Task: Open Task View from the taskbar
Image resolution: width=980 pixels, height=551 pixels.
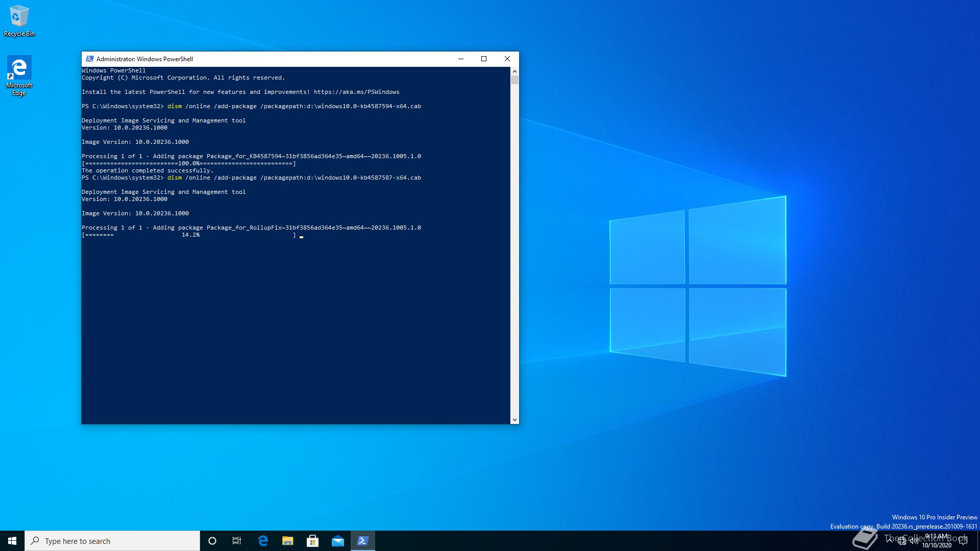Action: 237,541
